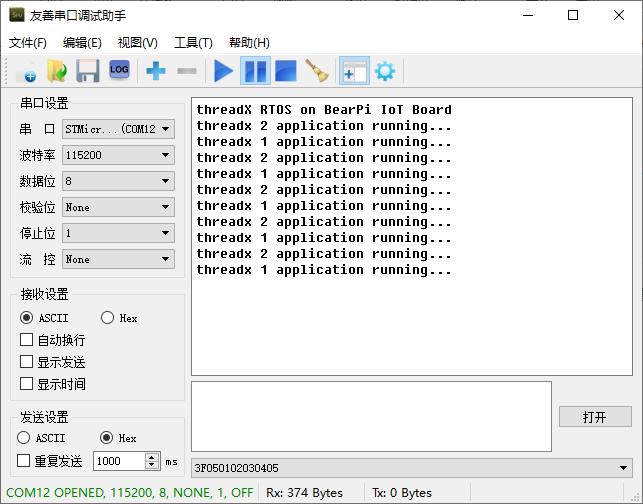Click the COM12 OPENED status text
643x504 pixels.
[130, 493]
